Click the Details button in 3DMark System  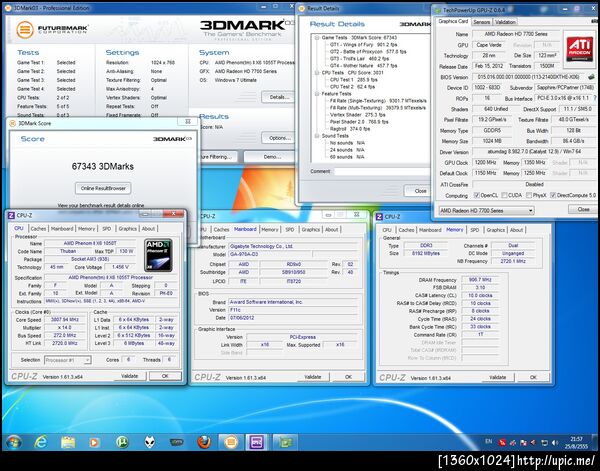coord(279,97)
